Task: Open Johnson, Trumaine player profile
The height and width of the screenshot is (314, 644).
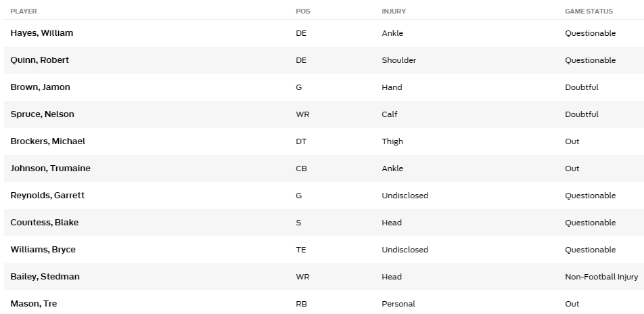Action: point(50,169)
